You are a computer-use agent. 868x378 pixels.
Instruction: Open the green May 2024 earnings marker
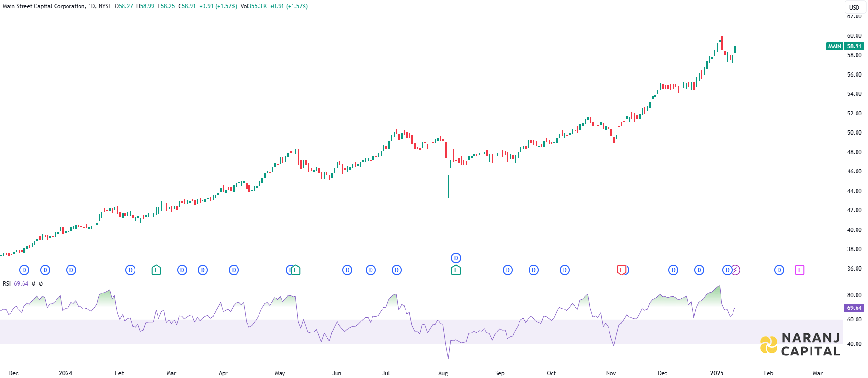296,270
